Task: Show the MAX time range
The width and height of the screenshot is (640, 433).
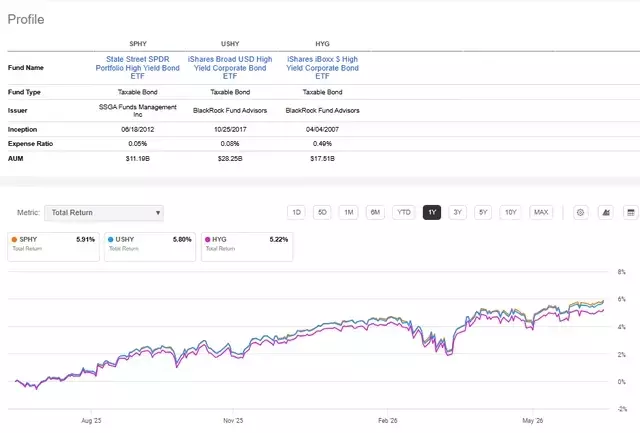Action: [x=541, y=212]
